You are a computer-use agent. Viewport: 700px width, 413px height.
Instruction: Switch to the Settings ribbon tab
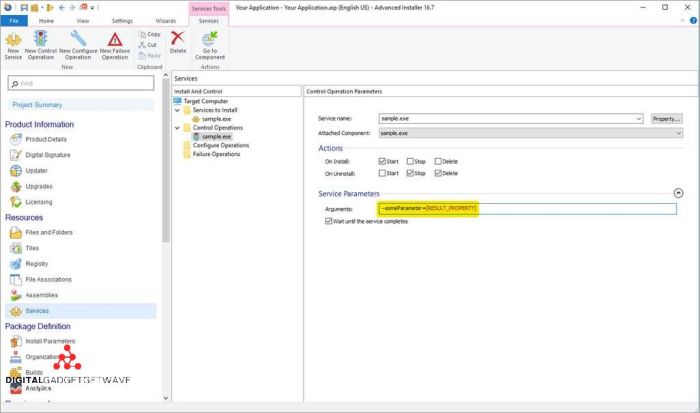[122, 21]
